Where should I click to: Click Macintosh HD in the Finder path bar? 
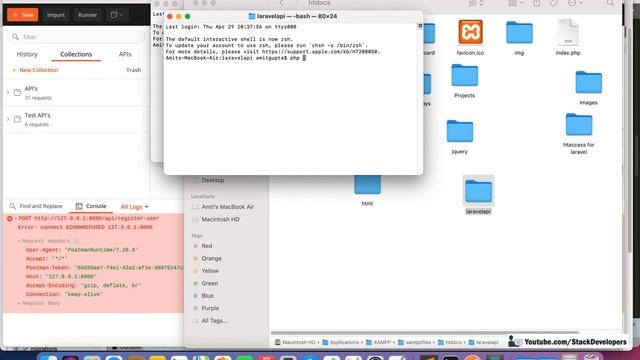click(x=295, y=342)
